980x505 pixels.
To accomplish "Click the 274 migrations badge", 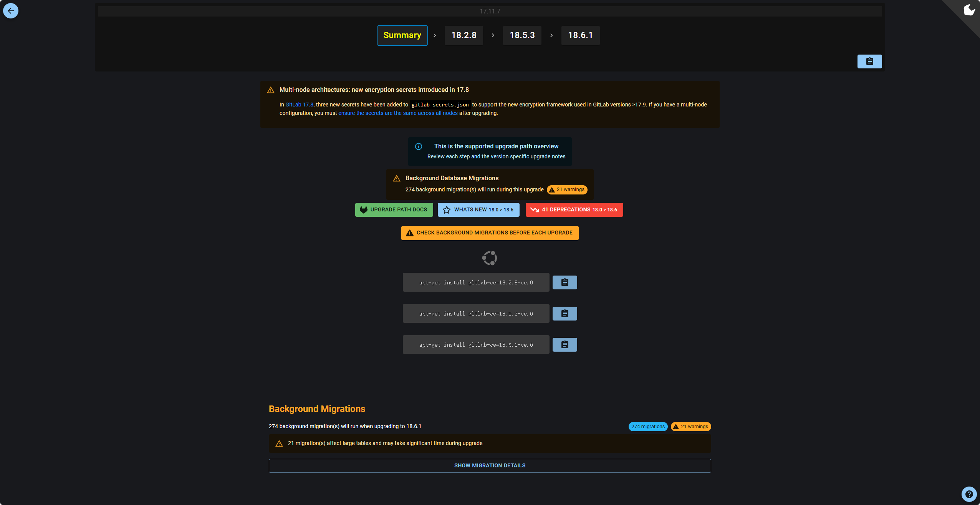I will pyautogui.click(x=648, y=427).
